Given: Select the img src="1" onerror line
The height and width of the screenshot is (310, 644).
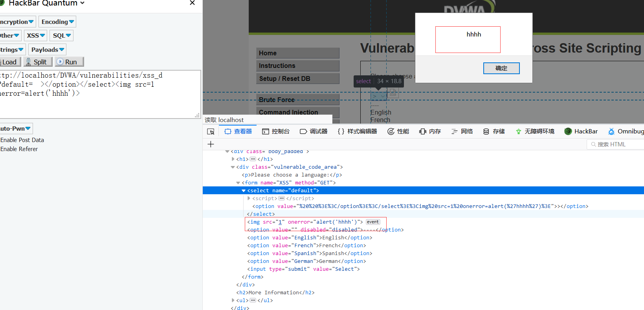Looking at the screenshot, I should [x=305, y=222].
